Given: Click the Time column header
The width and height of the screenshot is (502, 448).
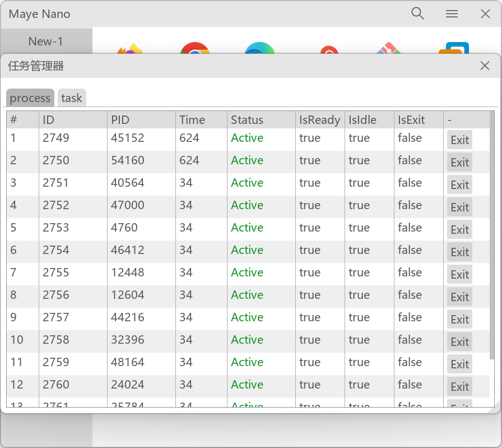Looking at the screenshot, I should (201, 120).
